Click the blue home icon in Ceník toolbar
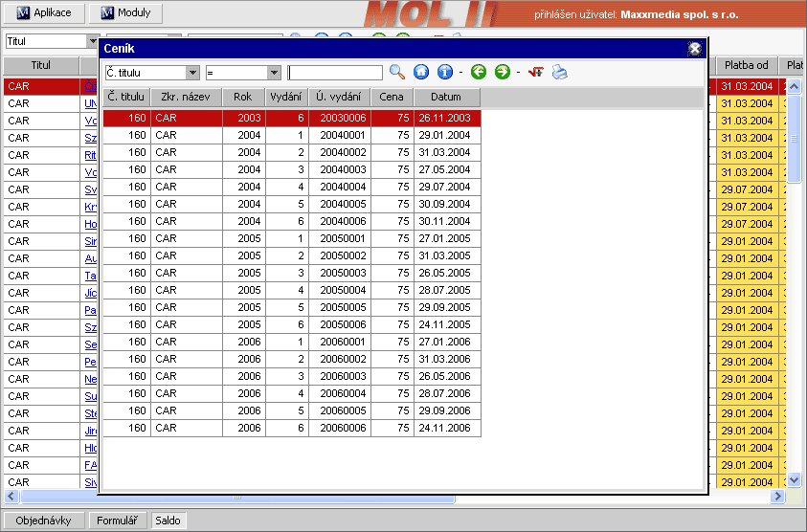 421,73
